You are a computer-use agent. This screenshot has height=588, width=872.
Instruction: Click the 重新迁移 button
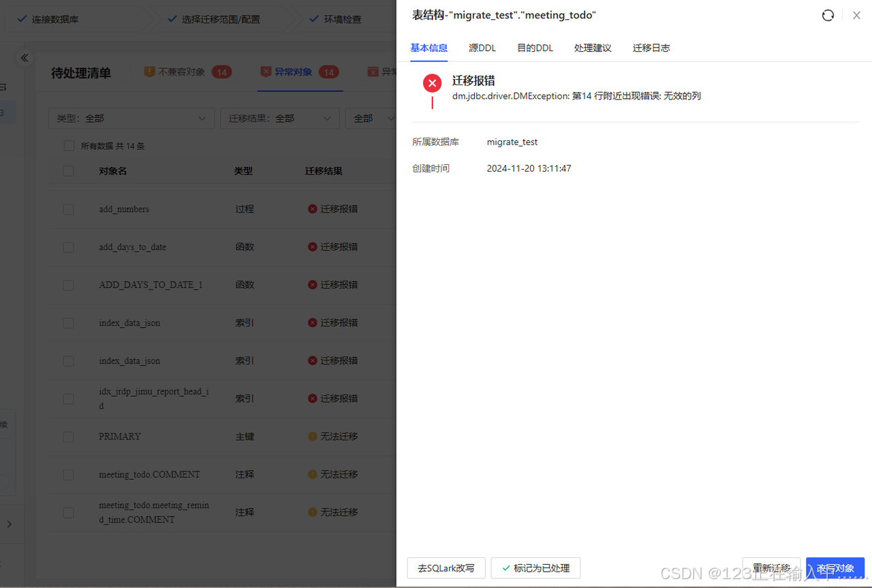tap(771, 568)
